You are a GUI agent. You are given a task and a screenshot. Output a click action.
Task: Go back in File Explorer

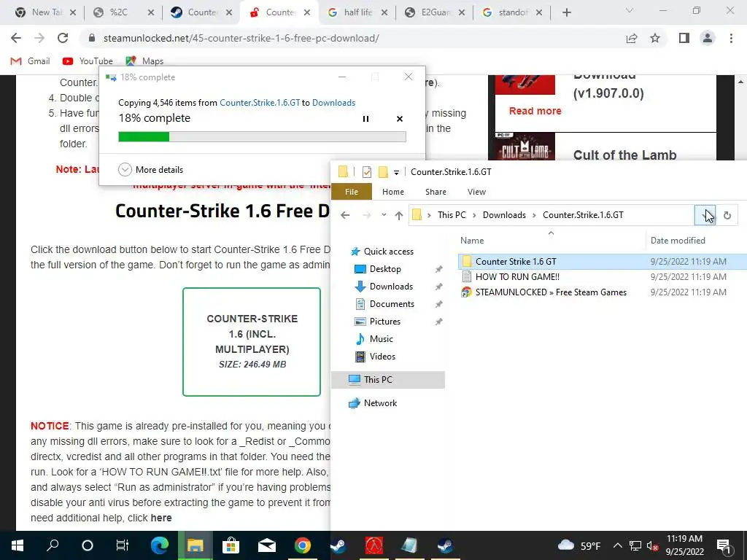(345, 215)
